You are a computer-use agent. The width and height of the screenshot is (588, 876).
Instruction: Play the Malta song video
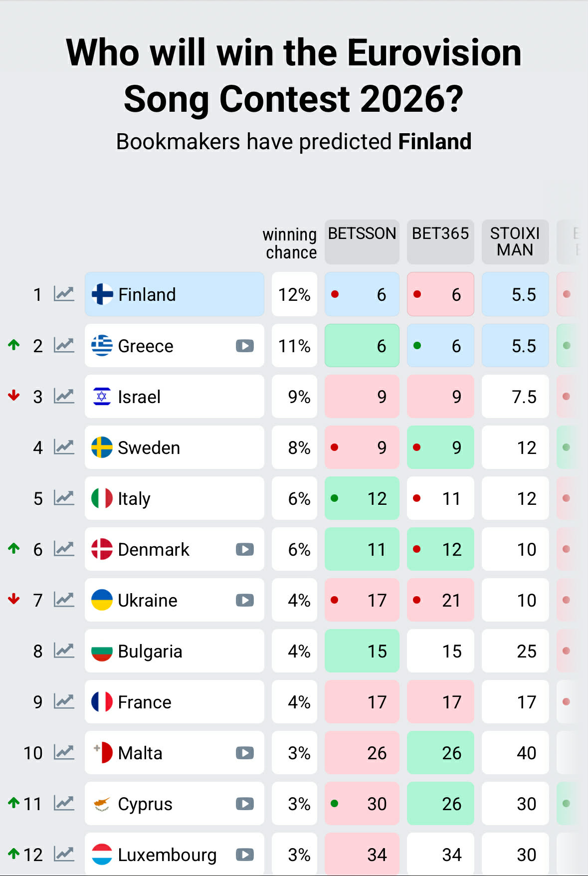pyautogui.click(x=244, y=753)
